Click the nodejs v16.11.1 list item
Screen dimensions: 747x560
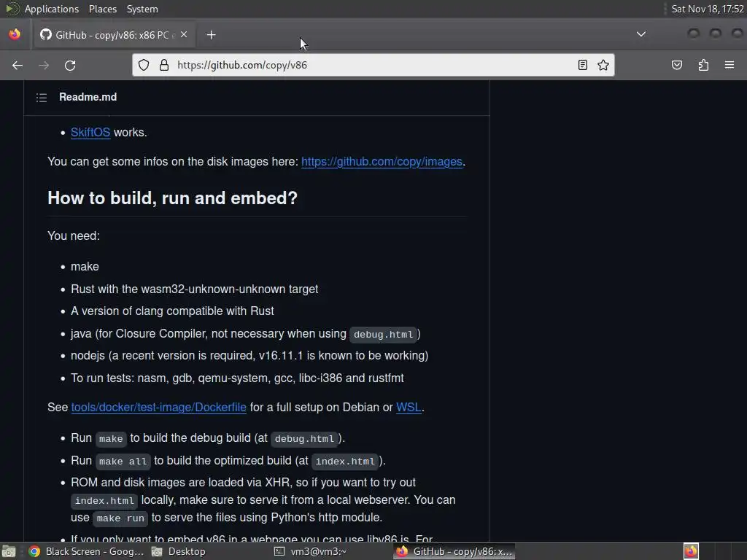249,355
